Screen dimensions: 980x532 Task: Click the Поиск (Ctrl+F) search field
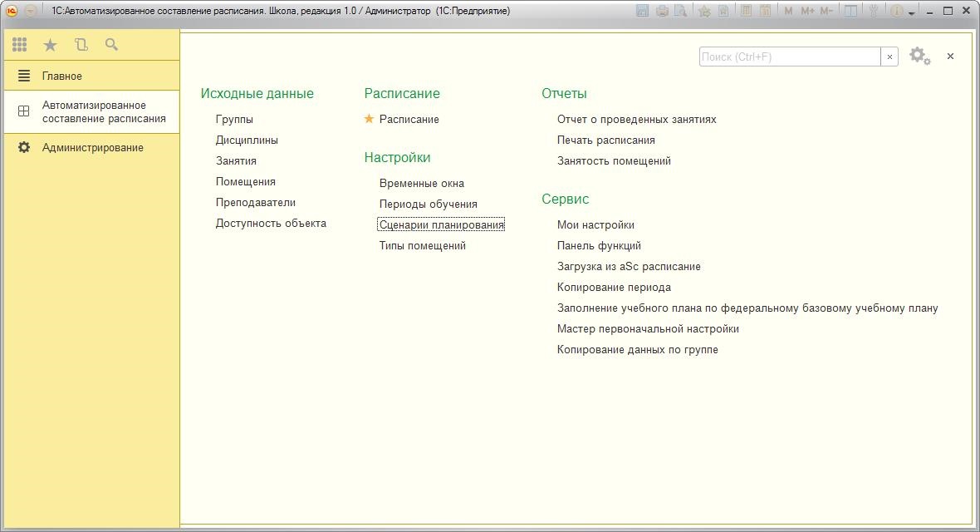789,57
